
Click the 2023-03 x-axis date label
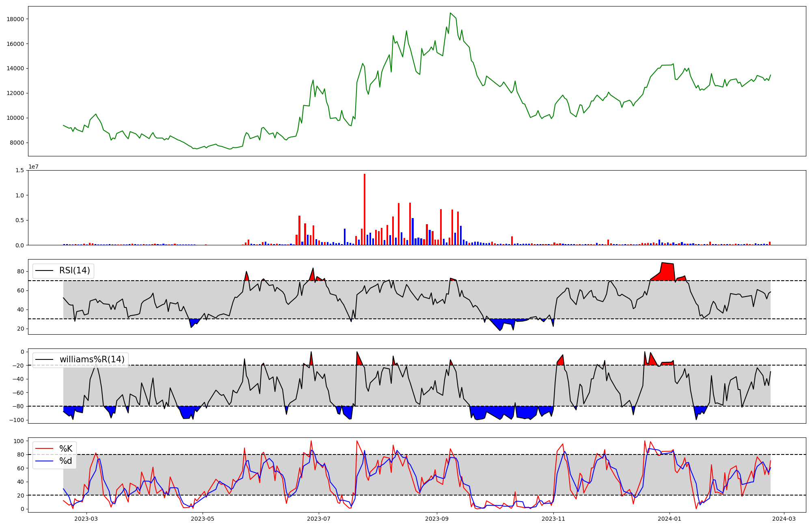(x=86, y=519)
